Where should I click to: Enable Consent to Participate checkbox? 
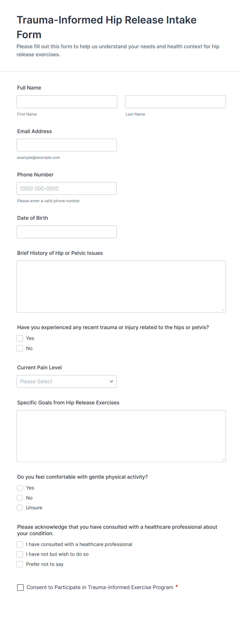[x=20, y=587]
